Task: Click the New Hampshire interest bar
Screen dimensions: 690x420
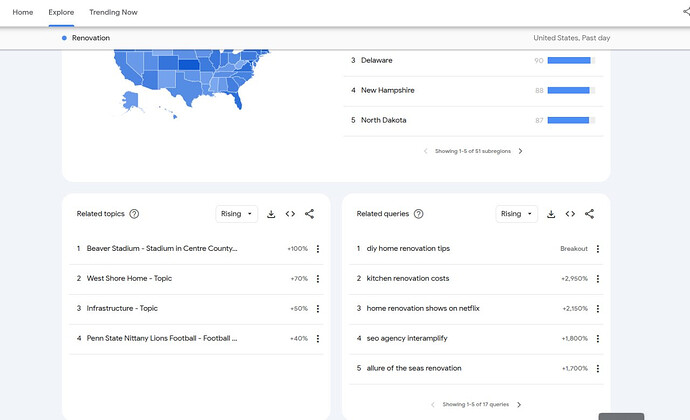Action: [571, 90]
